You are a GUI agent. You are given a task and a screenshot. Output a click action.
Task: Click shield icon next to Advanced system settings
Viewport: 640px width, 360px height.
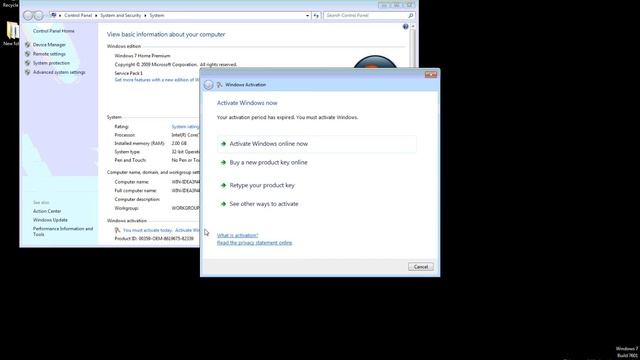pyautogui.click(x=27, y=72)
